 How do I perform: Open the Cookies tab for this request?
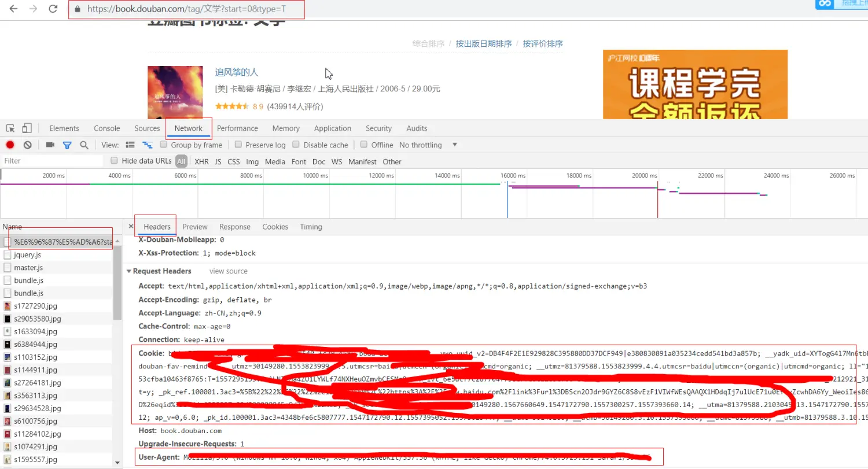275,226
